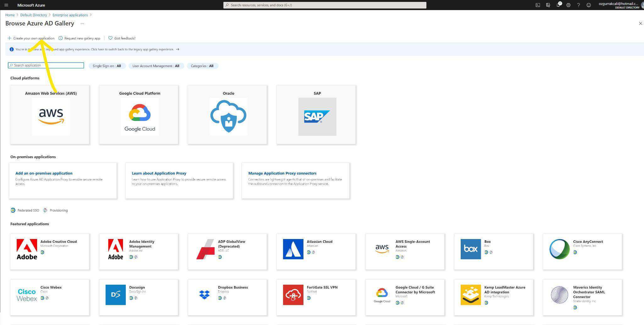This screenshot has height=325, width=644.
Task: Open AWS Single-Account Access app
Action: 405,252
